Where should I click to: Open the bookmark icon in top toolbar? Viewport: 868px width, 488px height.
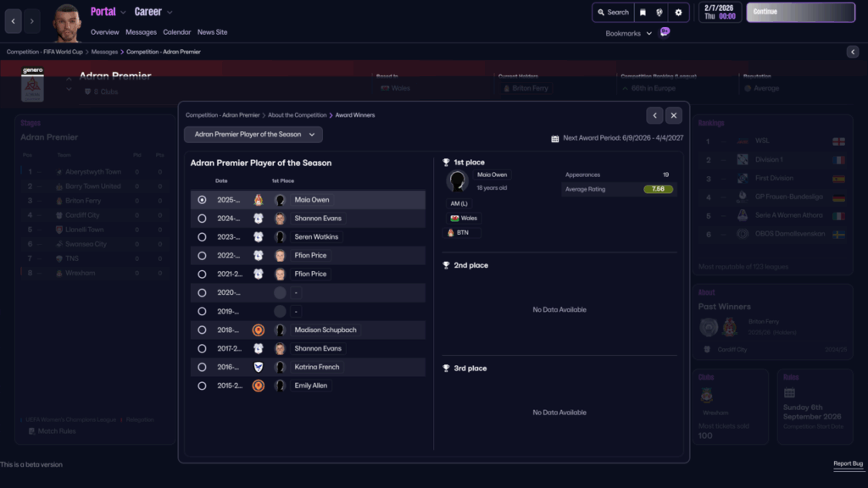tap(643, 13)
